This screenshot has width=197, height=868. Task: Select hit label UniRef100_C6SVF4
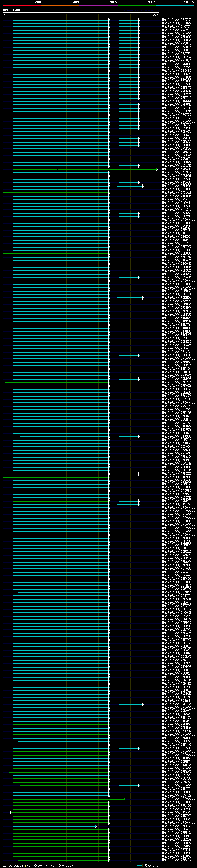click(177, 54)
